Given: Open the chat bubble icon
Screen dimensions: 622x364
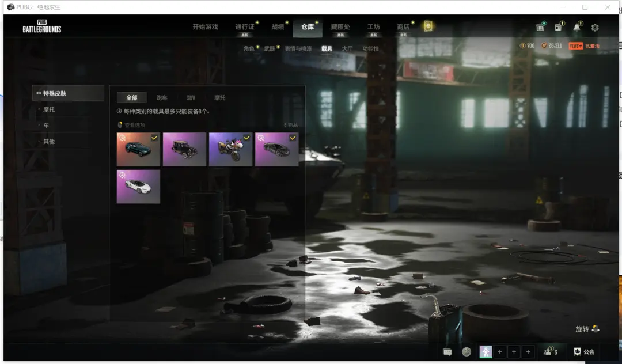Looking at the screenshot, I should [x=447, y=352].
